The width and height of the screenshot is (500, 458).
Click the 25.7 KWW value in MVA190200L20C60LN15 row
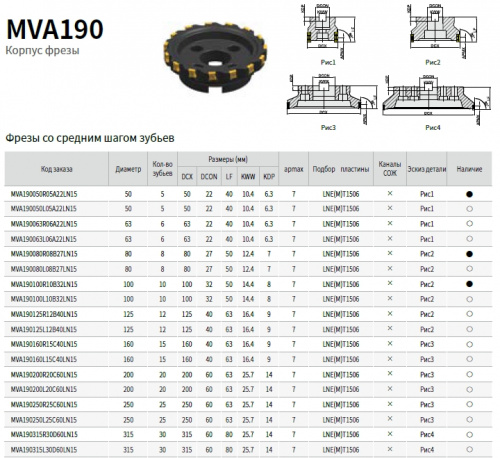click(248, 389)
